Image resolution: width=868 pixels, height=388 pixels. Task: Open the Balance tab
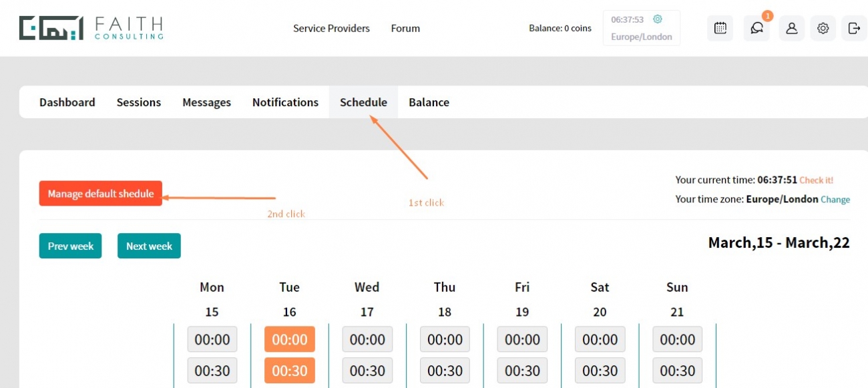coord(429,102)
